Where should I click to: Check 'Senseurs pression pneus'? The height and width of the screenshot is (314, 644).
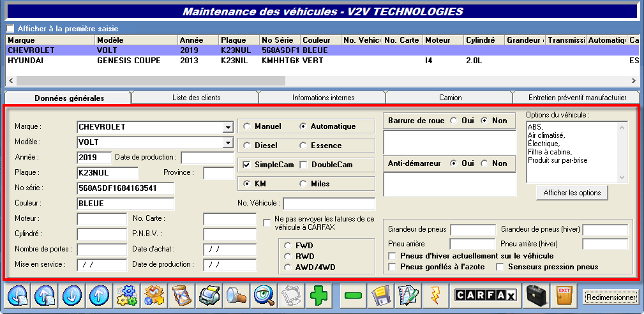pos(500,267)
